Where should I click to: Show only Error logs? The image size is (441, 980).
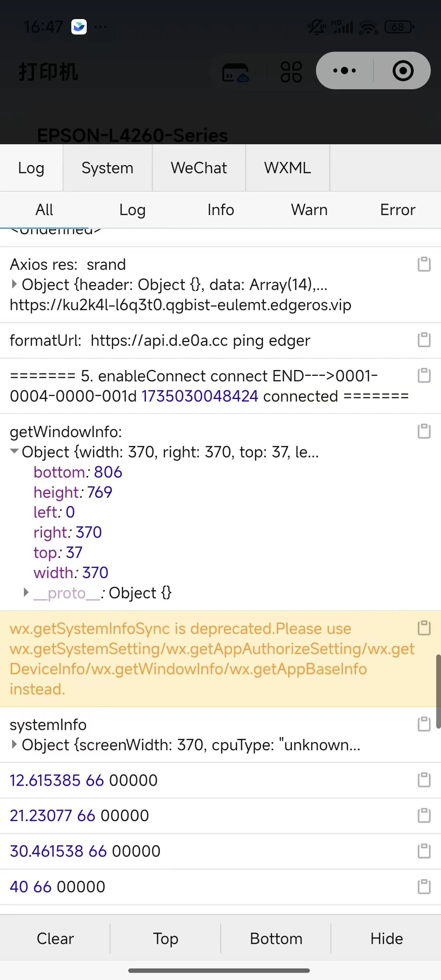pos(398,210)
